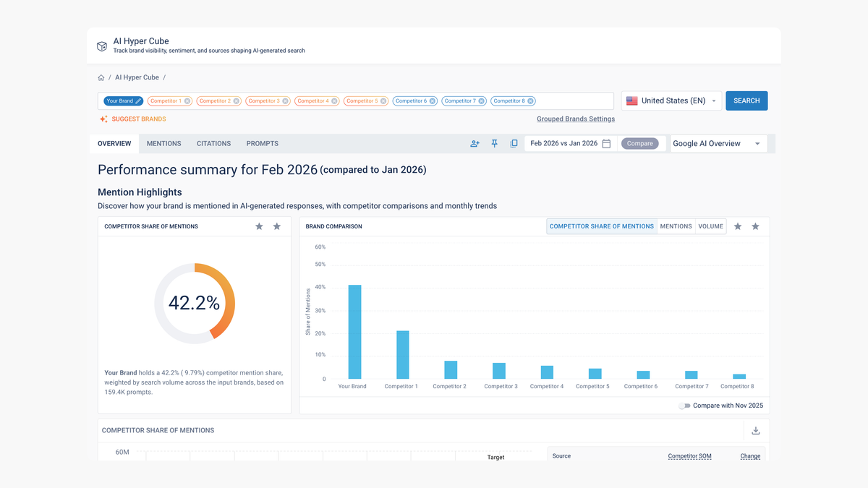Click the Compare button
The width and height of the screenshot is (868, 488).
tap(640, 144)
